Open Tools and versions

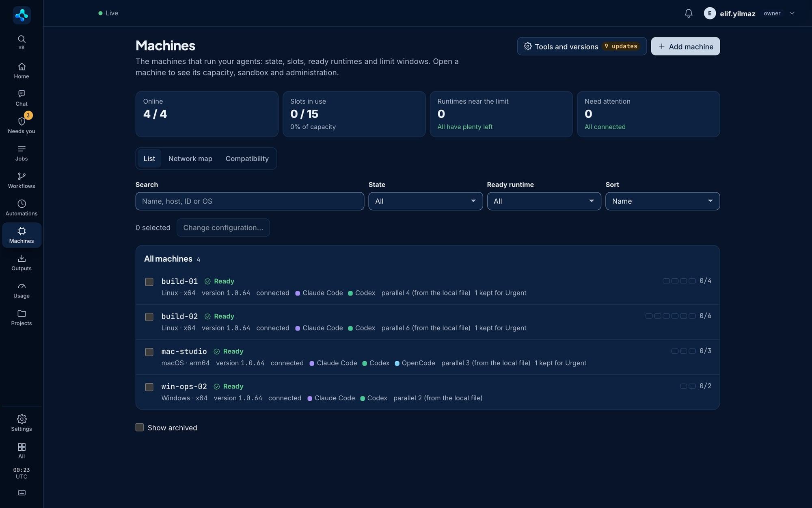coord(582,46)
